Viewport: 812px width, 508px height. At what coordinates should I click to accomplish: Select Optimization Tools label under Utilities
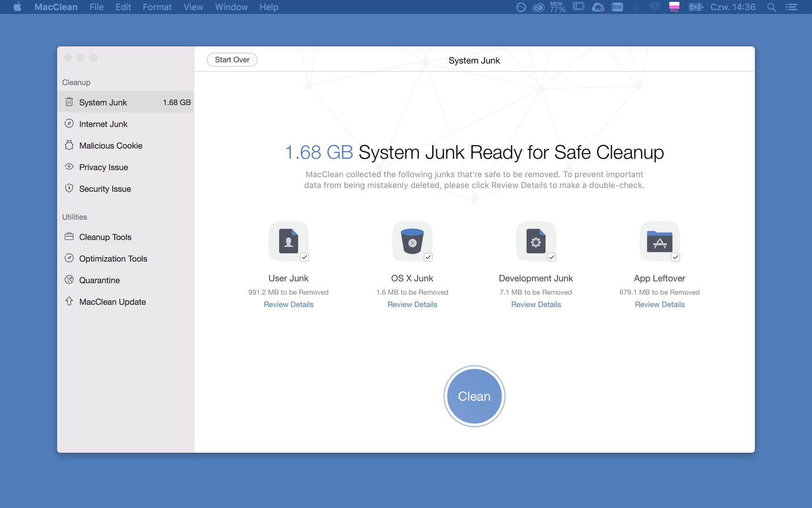coord(113,258)
